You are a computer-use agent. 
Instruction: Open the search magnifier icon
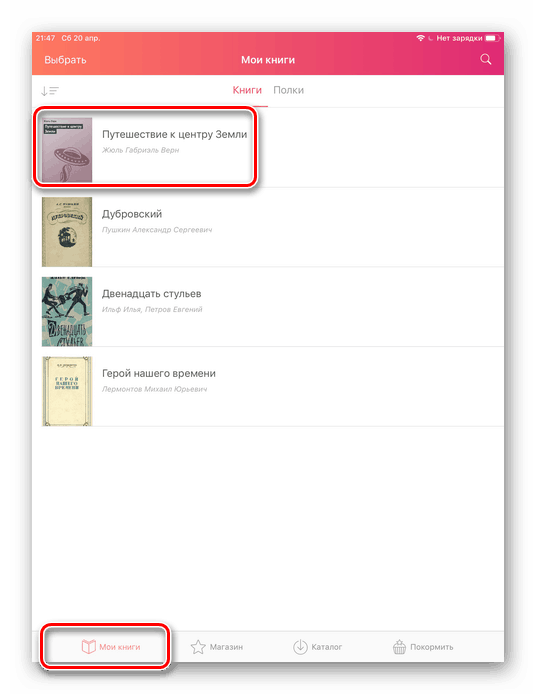pos(486,59)
